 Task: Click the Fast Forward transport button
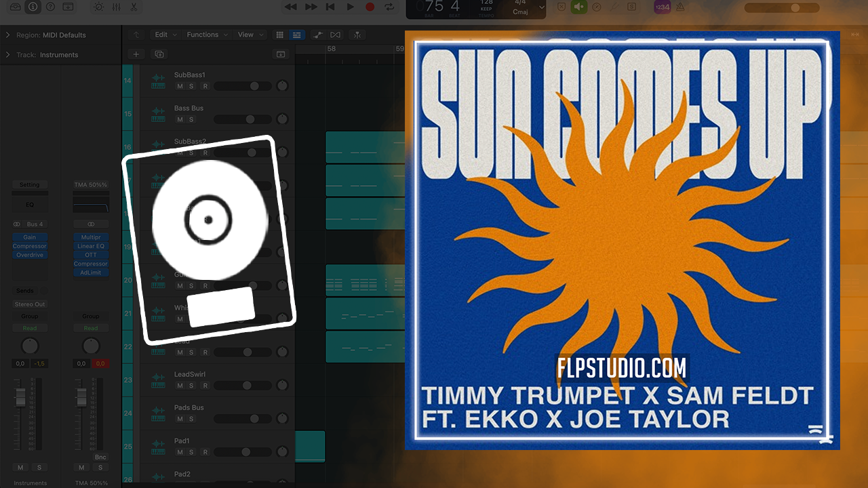[311, 7]
